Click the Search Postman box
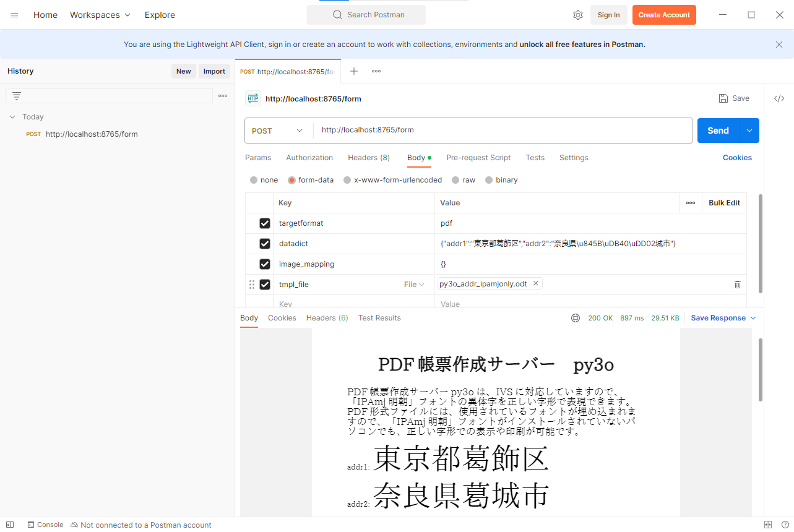 (366, 15)
